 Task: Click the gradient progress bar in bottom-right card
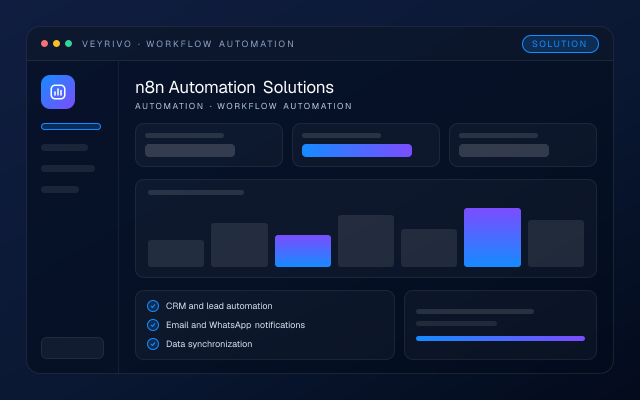500,338
